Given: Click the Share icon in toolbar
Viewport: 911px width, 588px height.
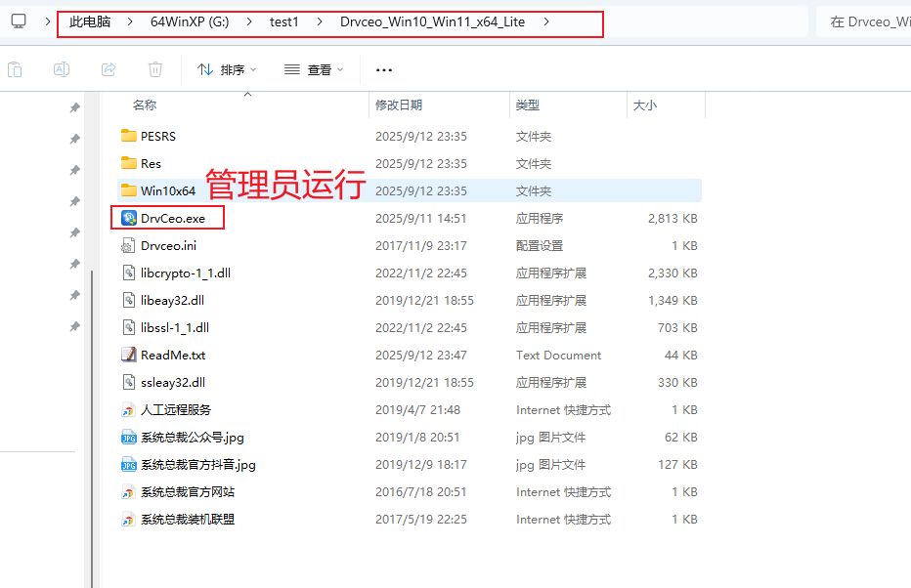Looking at the screenshot, I should click(108, 69).
